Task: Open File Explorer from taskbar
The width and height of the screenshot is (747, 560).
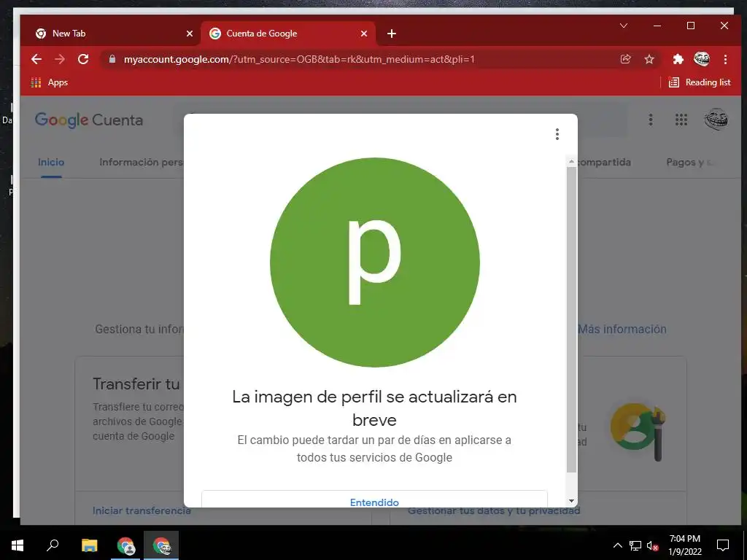Action: point(89,545)
